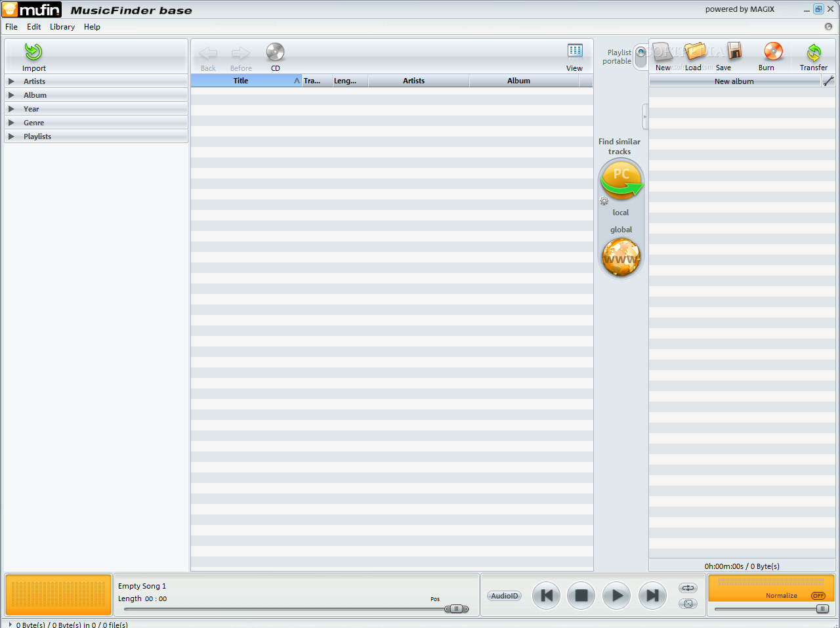This screenshot has width=840, height=628.
Task: Click the Back navigation arrow
Action: pyautogui.click(x=208, y=53)
